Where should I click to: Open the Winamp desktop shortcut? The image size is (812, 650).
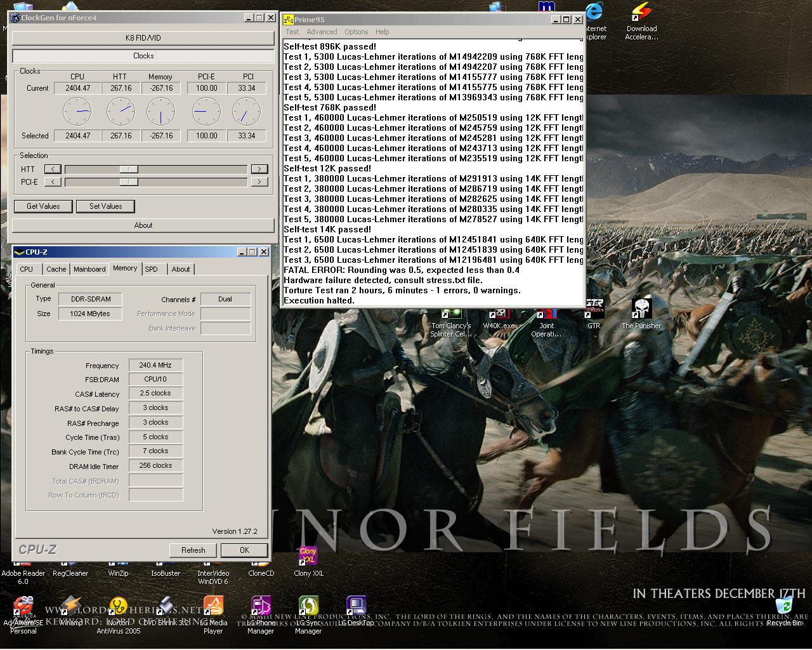coord(70,611)
